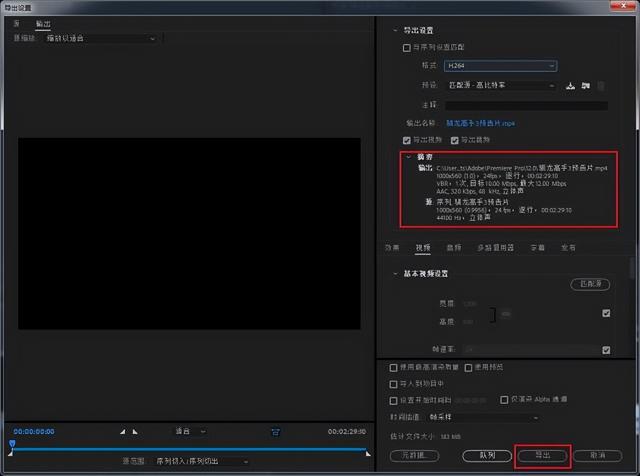Enable the set start timecode checkbox

(393, 400)
